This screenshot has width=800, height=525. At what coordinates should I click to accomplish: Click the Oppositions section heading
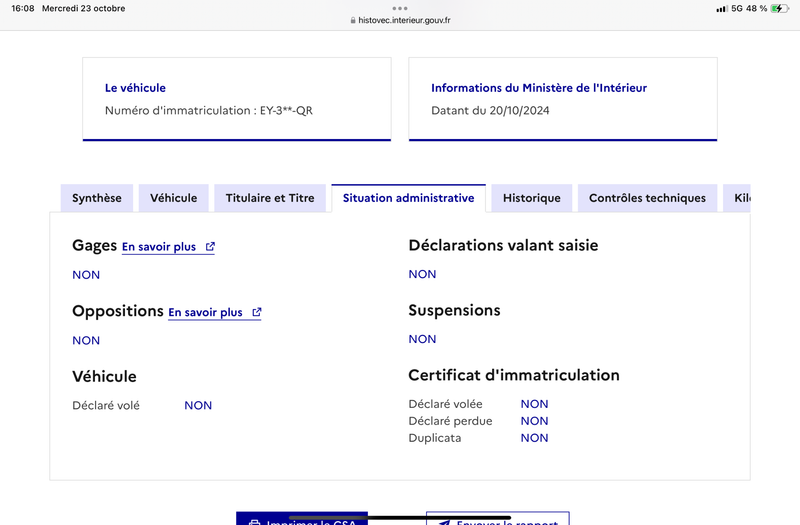pyautogui.click(x=118, y=311)
